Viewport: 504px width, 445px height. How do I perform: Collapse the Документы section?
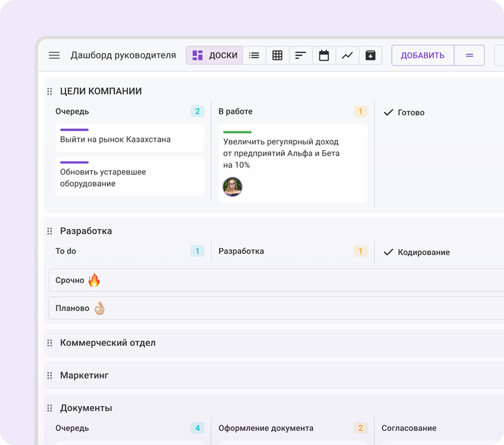point(86,408)
